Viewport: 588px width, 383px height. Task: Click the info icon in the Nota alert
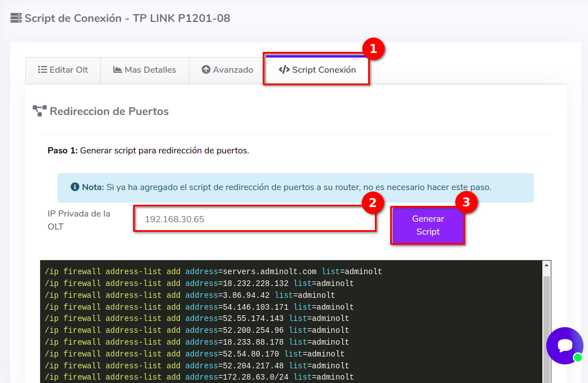(74, 187)
